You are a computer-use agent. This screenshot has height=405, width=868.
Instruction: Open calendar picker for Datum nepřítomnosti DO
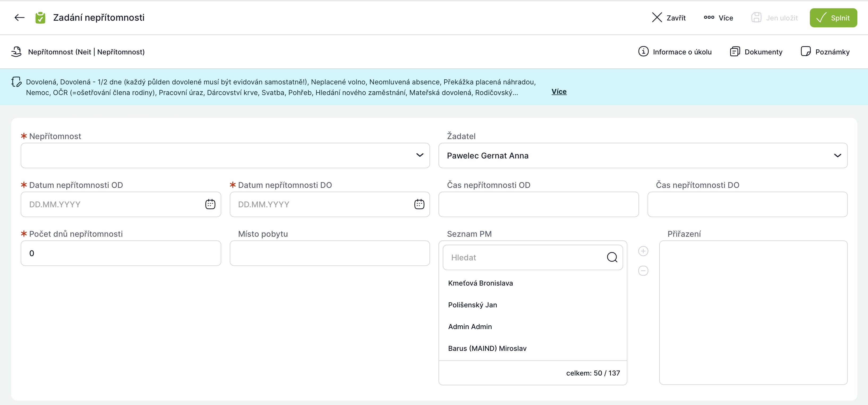419,204
